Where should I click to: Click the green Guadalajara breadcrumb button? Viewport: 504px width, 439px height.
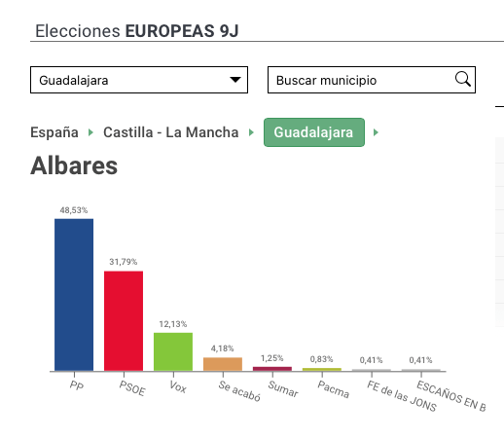point(314,132)
